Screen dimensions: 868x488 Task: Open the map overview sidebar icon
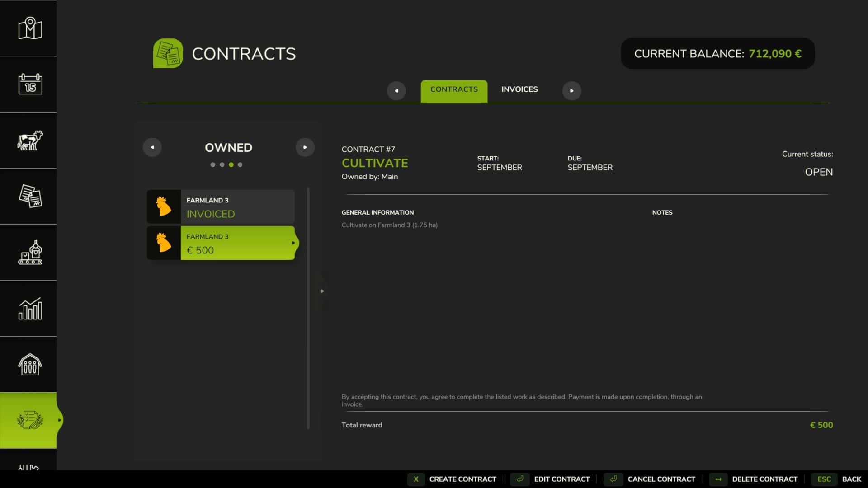pyautogui.click(x=30, y=28)
